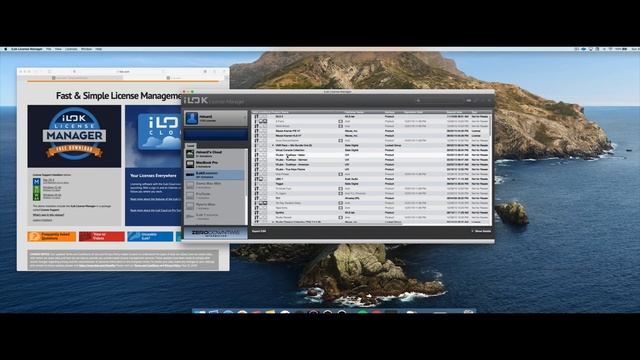Click iLok License Manager Free Download banner
The image size is (640, 360).
(74, 136)
